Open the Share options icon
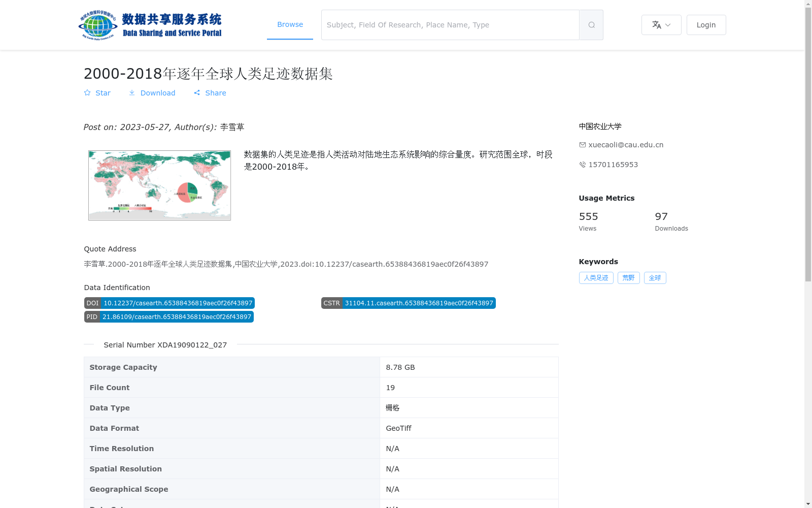The height and width of the screenshot is (508, 812). [197, 92]
